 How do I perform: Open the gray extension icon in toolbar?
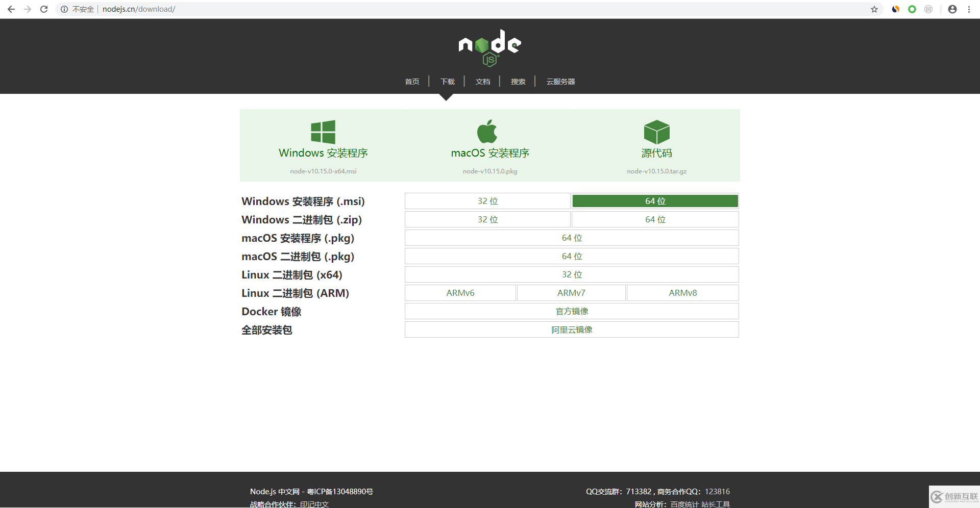click(x=928, y=9)
